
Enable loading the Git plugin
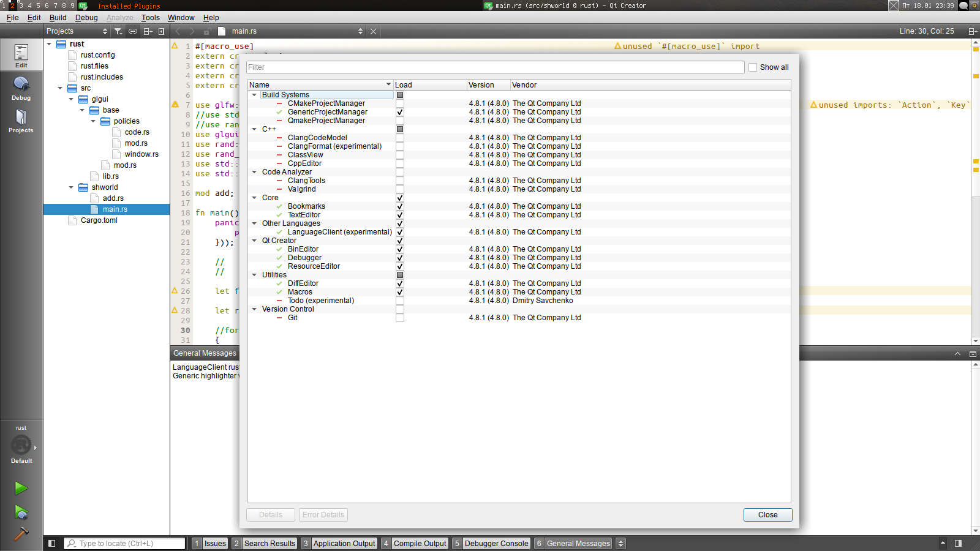400,318
